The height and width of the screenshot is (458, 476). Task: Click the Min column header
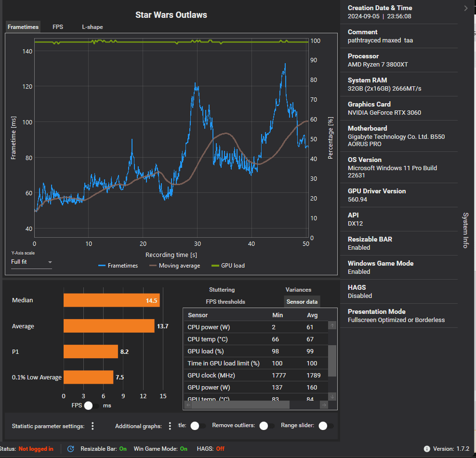[278, 315]
